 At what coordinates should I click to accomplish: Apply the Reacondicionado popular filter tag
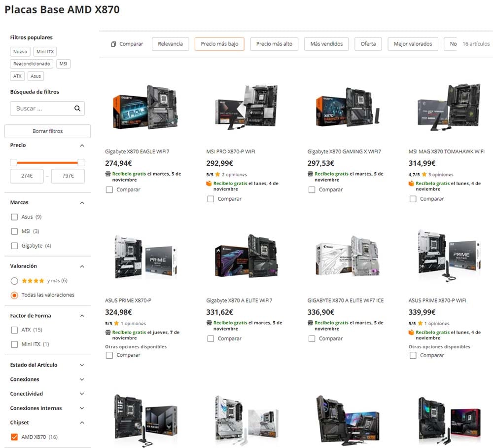click(x=32, y=64)
